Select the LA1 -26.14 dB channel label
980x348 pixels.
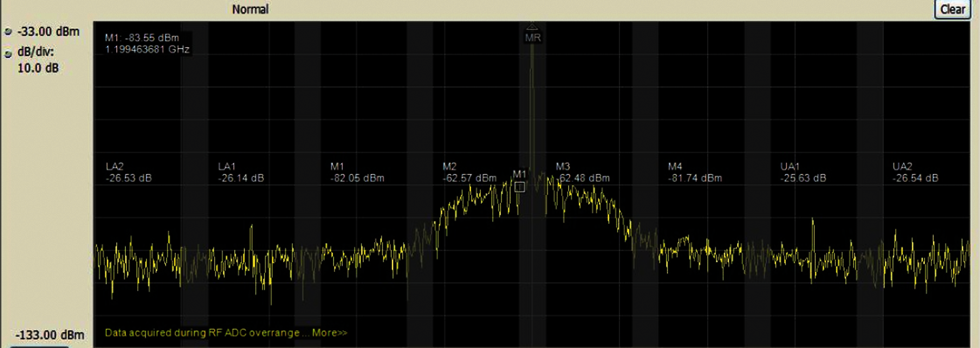click(x=241, y=172)
